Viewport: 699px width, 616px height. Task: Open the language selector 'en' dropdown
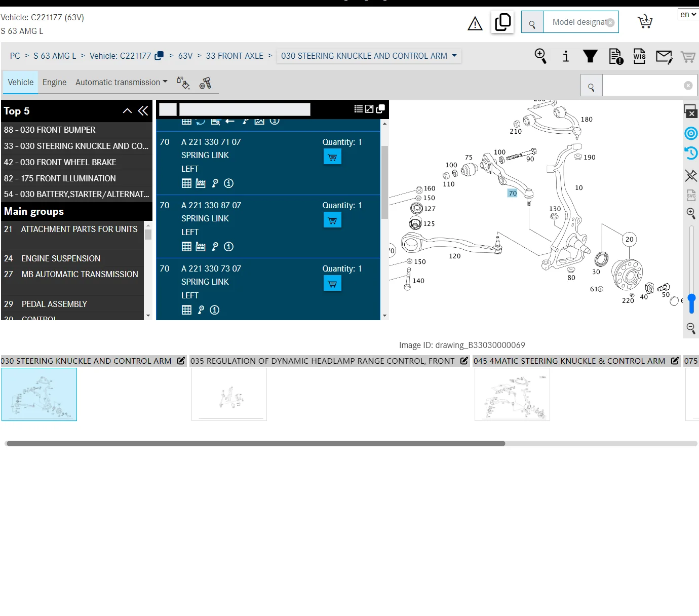coord(688,14)
